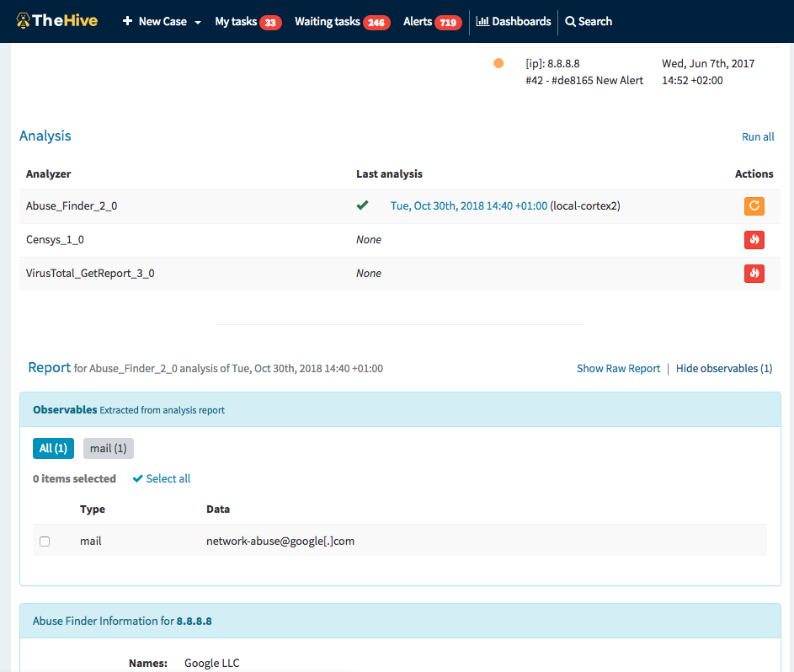
Task: Click the Actions column header
Action: tap(754, 173)
